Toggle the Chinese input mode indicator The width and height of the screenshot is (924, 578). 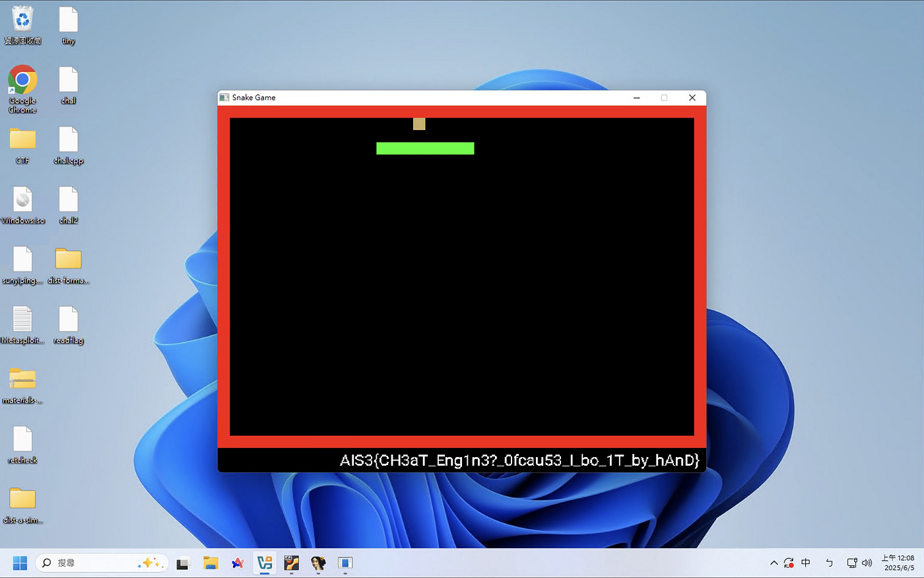(806, 563)
